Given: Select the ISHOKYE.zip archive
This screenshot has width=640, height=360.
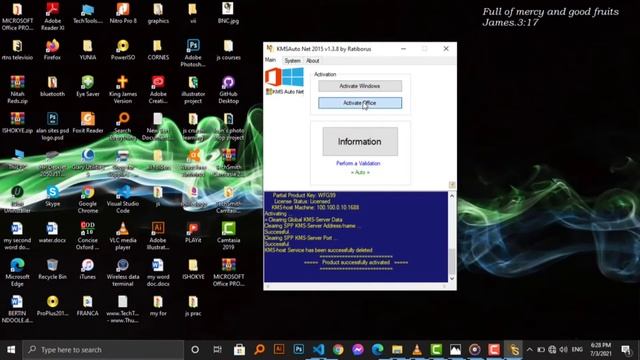Looking at the screenshot, I should (x=17, y=123).
